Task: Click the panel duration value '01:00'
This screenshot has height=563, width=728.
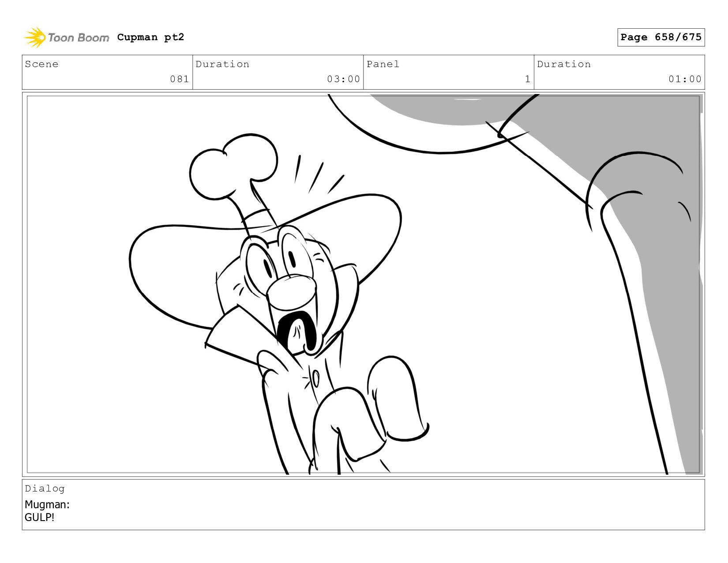Action: coord(685,79)
